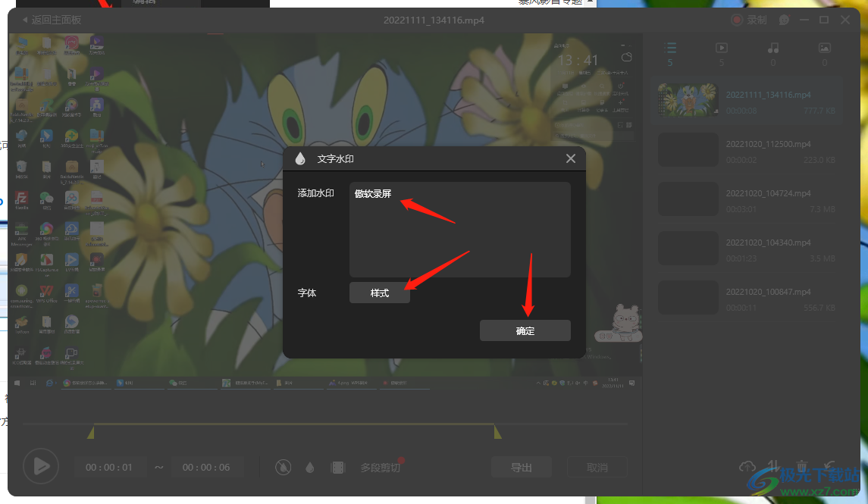Export the video with 导出
This screenshot has height=504, width=868.
click(x=521, y=468)
